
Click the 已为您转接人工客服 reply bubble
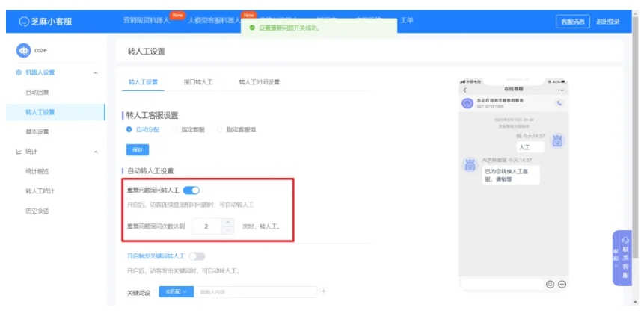tap(511, 175)
